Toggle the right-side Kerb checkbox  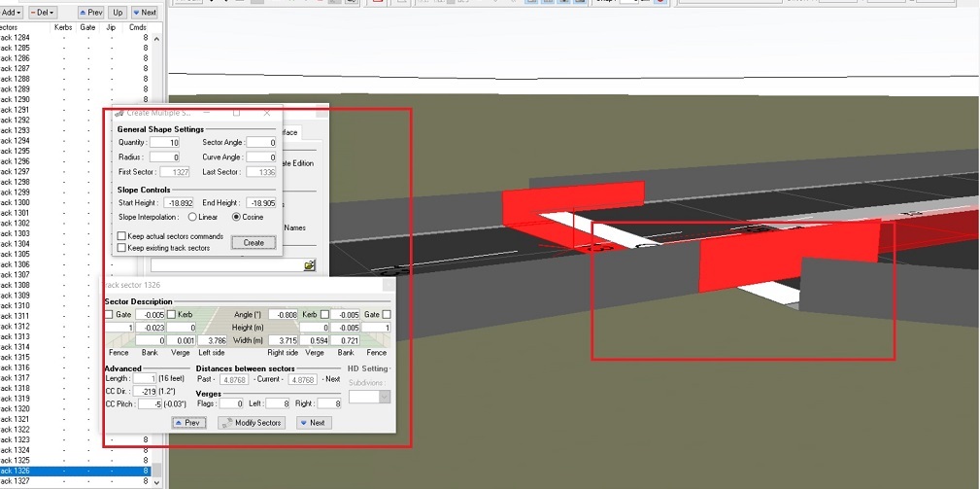pos(325,315)
